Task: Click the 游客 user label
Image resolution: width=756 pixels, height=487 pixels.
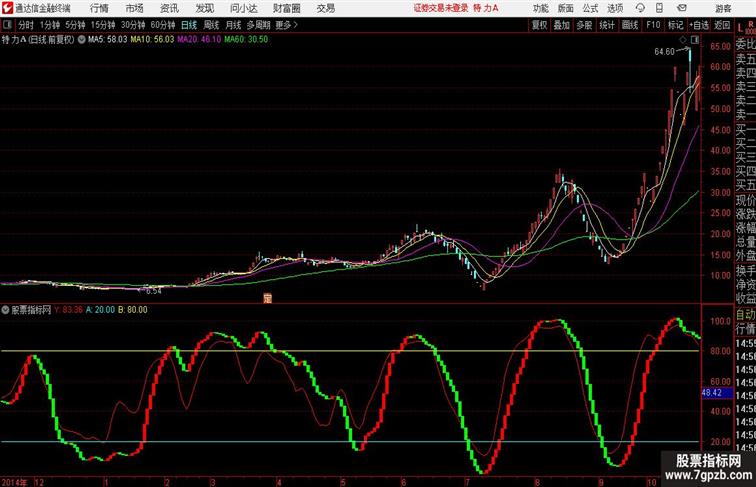Action: [723, 8]
